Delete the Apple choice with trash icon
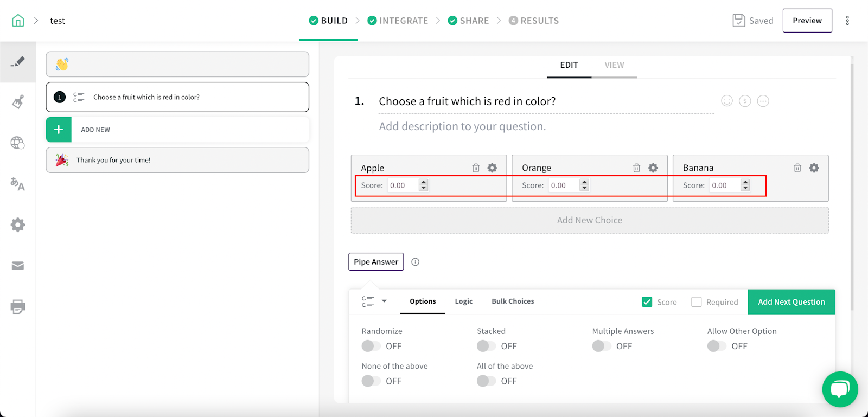 [x=476, y=168]
